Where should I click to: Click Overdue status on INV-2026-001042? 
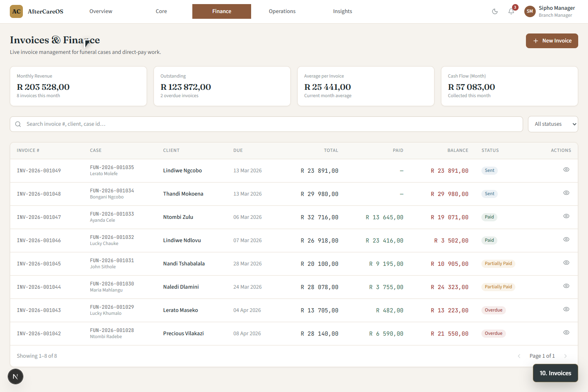click(x=493, y=334)
